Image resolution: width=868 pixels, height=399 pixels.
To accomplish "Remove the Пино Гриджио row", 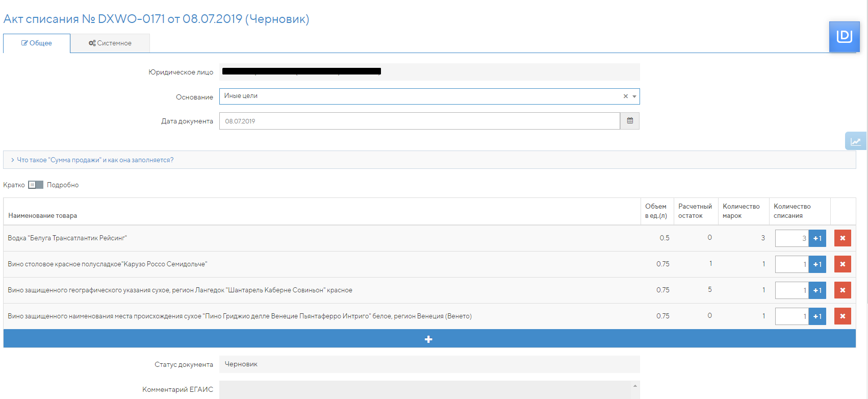I will click(x=843, y=316).
